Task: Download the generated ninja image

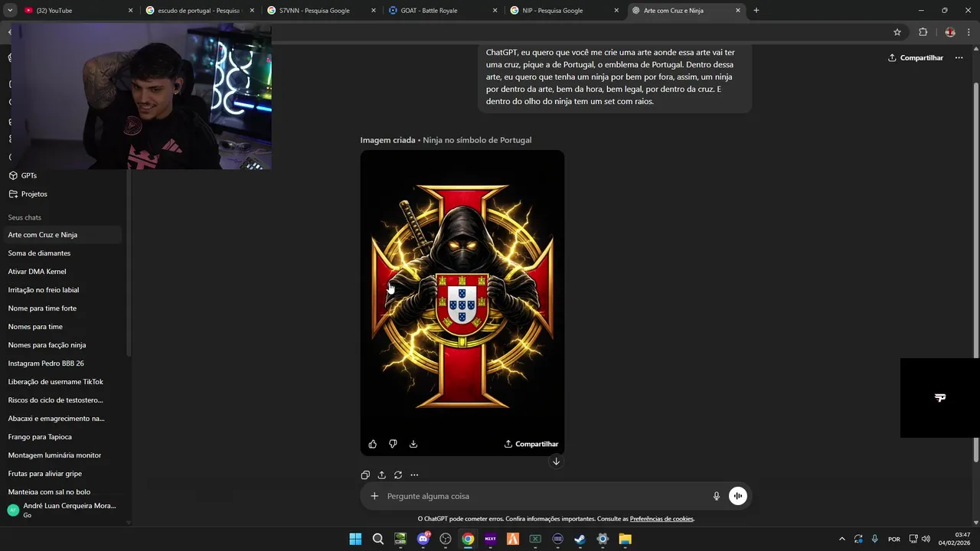Action: pyautogui.click(x=413, y=444)
